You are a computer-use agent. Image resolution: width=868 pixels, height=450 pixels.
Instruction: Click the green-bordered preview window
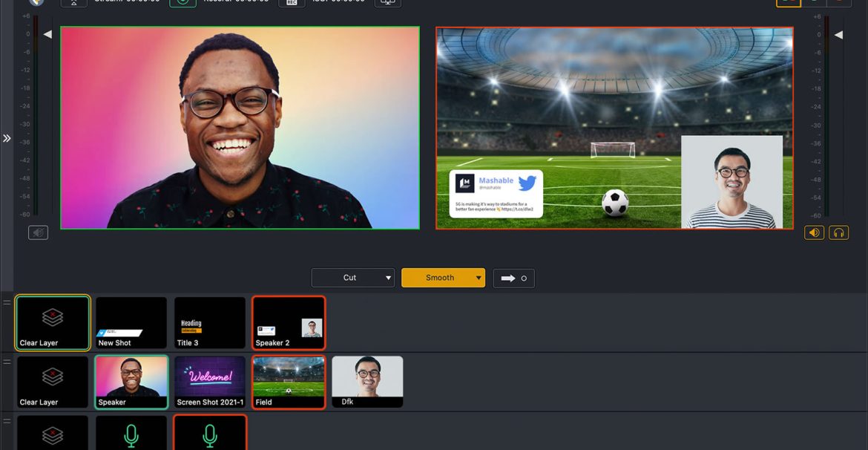coord(240,128)
